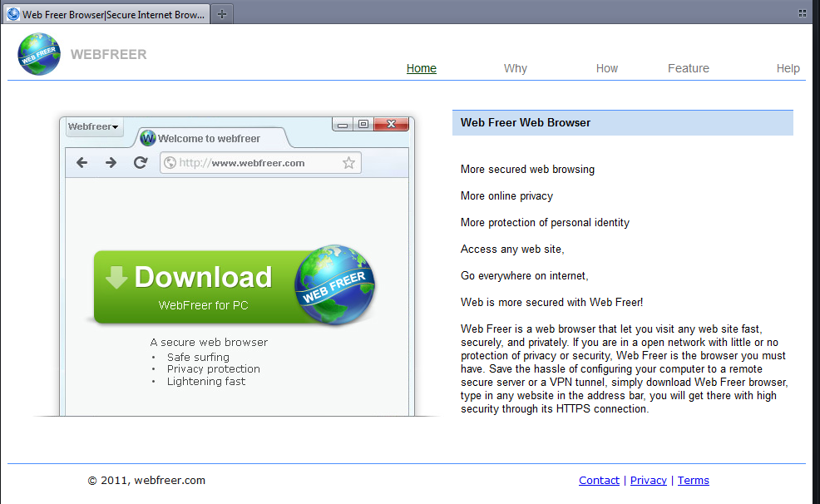820x504 pixels.
Task: Select the back arrow in the browser mockup
Action: (x=81, y=162)
